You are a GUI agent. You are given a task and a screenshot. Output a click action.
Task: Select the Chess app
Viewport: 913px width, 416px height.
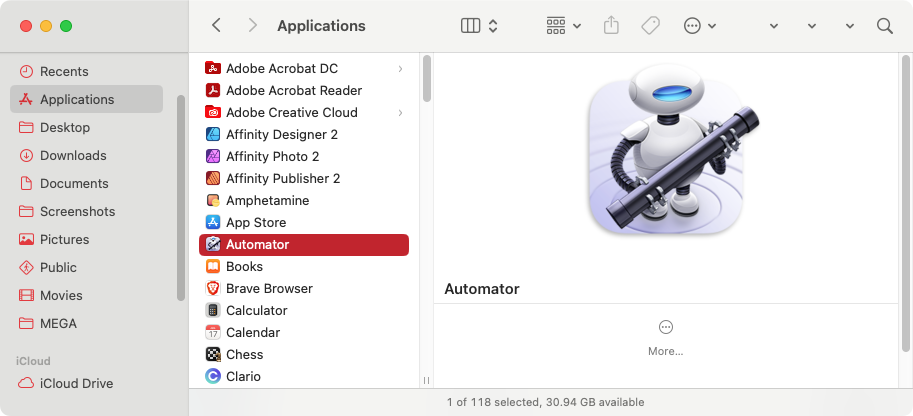tap(304, 354)
